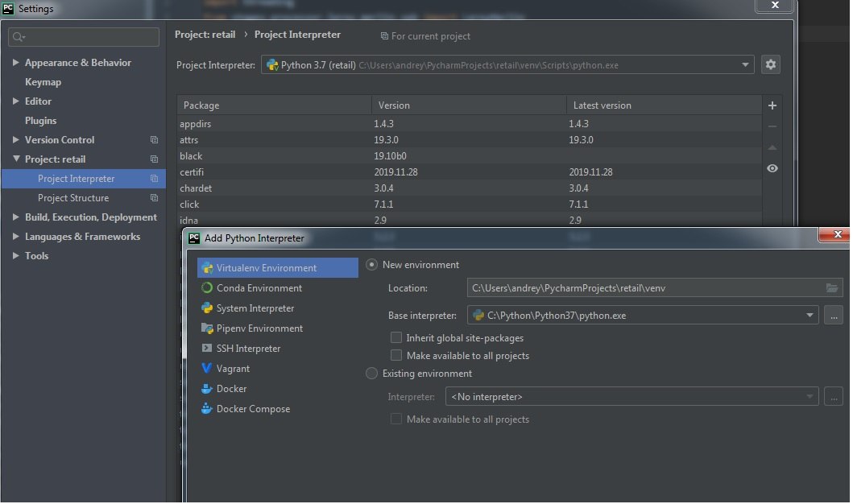Open the Keymap settings page

(43, 82)
